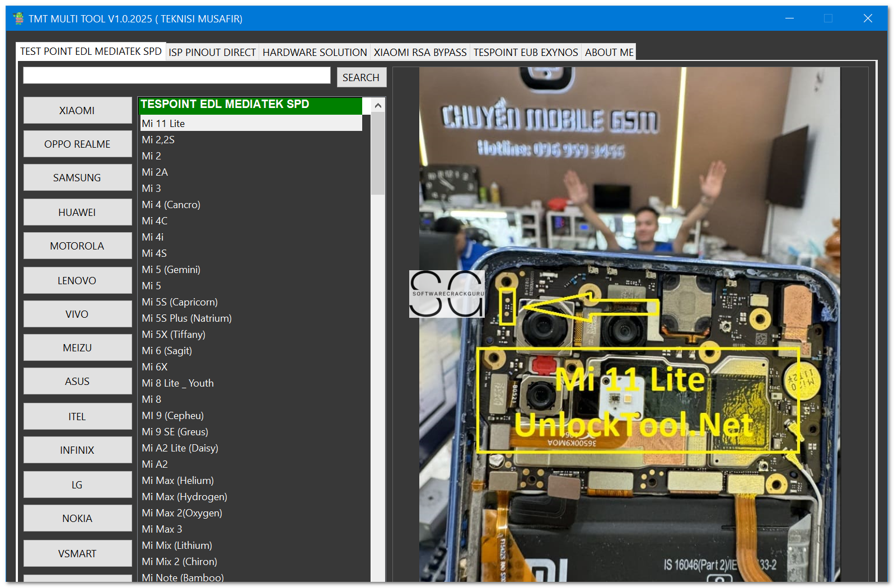Image resolution: width=894 pixels, height=588 pixels.
Task: Open the MOTOROLA brand list
Action: coord(77,246)
